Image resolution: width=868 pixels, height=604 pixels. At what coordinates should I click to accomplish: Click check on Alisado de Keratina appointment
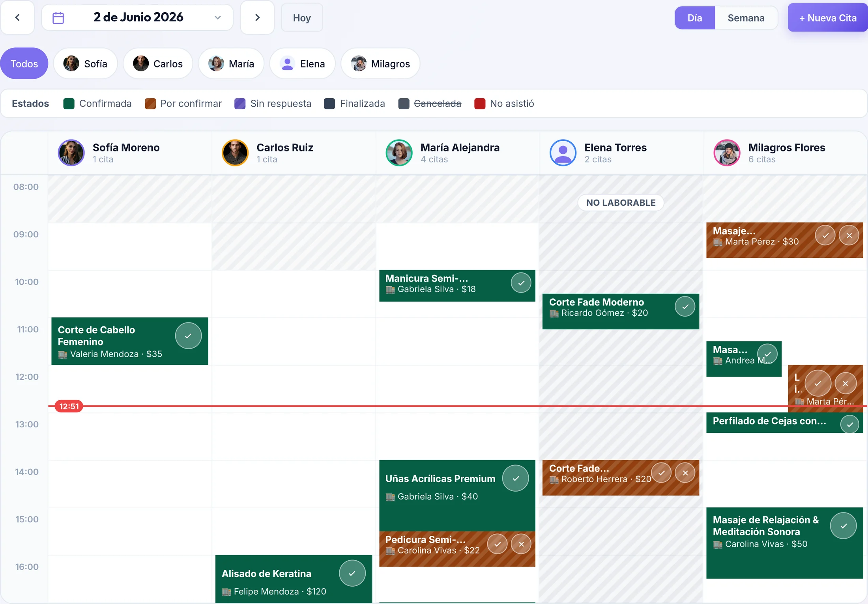pos(352,573)
